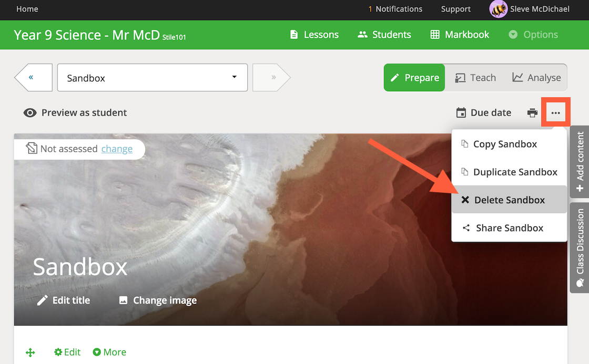Choose Duplicate Sandbox menu entry
Screen dimensions: 589x364
click(x=509, y=172)
